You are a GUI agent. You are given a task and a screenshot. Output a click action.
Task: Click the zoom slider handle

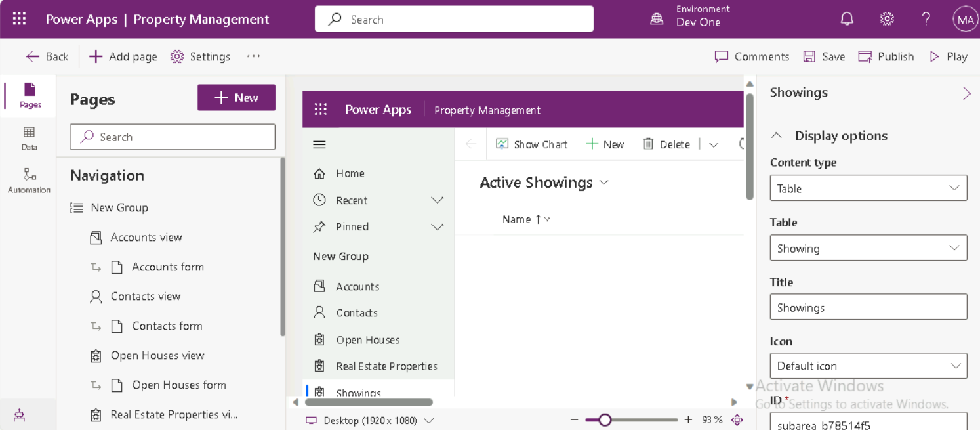point(605,420)
